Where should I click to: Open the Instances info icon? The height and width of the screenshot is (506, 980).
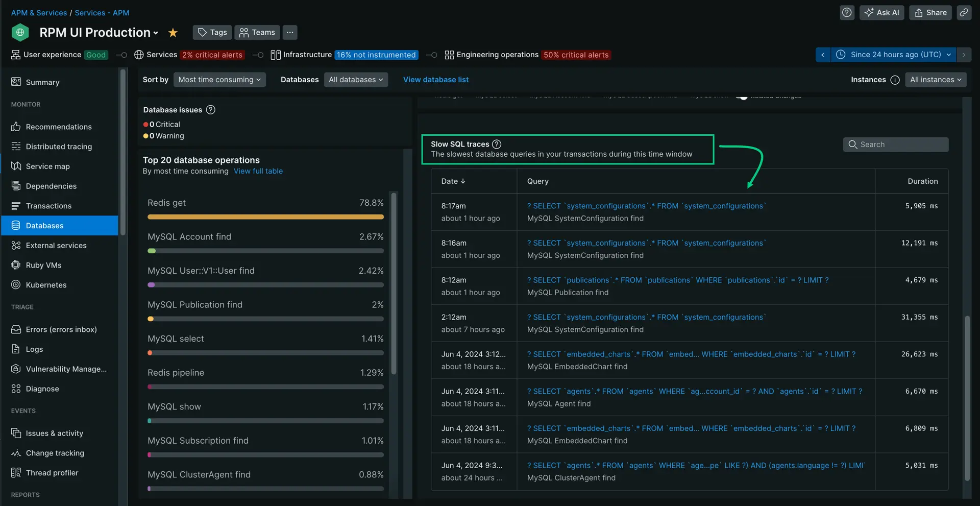click(895, 80)
